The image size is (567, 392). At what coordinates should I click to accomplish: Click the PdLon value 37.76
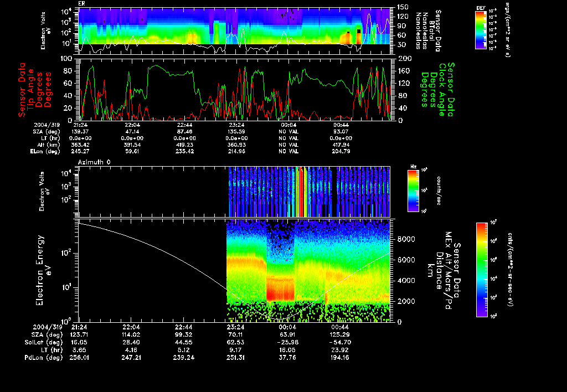click(287, 357)
